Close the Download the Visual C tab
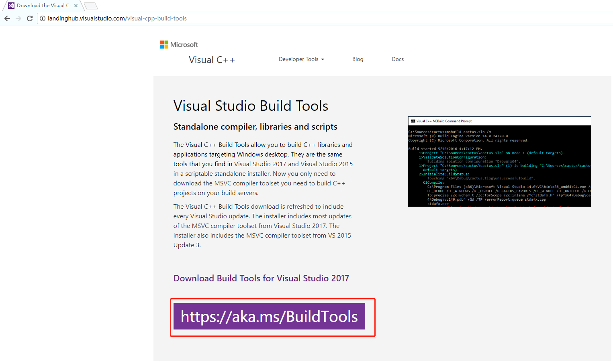Image resolution: width=613 pixels, height=364 pixels. [x=76, y=6]
